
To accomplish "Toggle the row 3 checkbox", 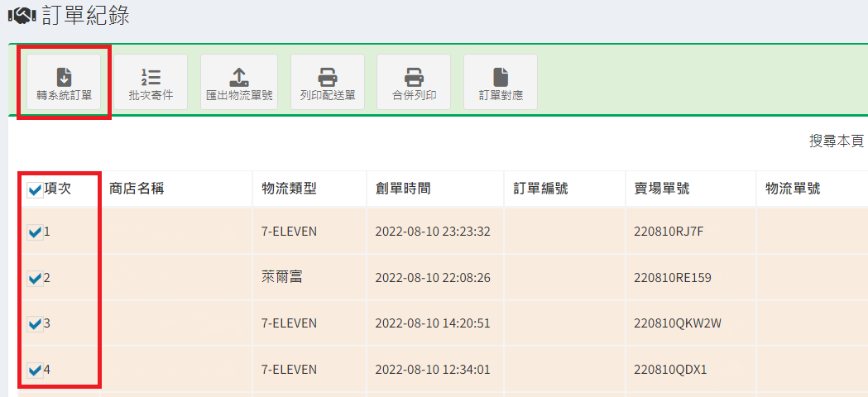I will click(36, 324).
